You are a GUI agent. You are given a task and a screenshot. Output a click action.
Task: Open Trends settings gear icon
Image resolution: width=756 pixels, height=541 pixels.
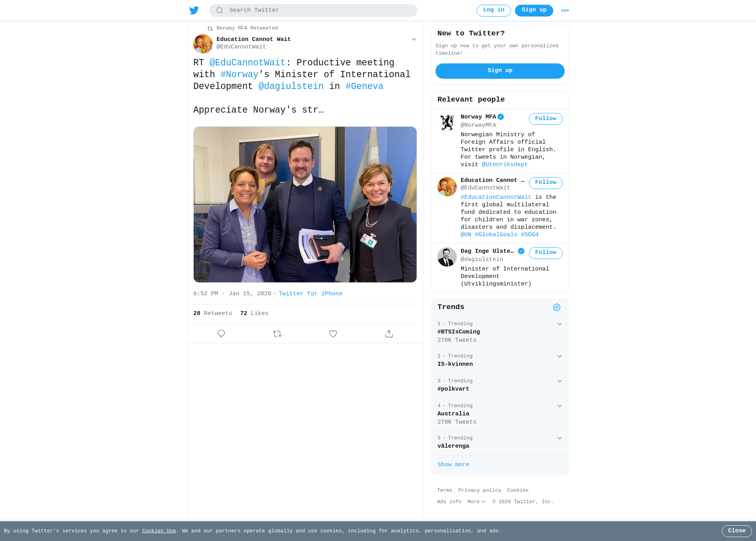[556, 307]
